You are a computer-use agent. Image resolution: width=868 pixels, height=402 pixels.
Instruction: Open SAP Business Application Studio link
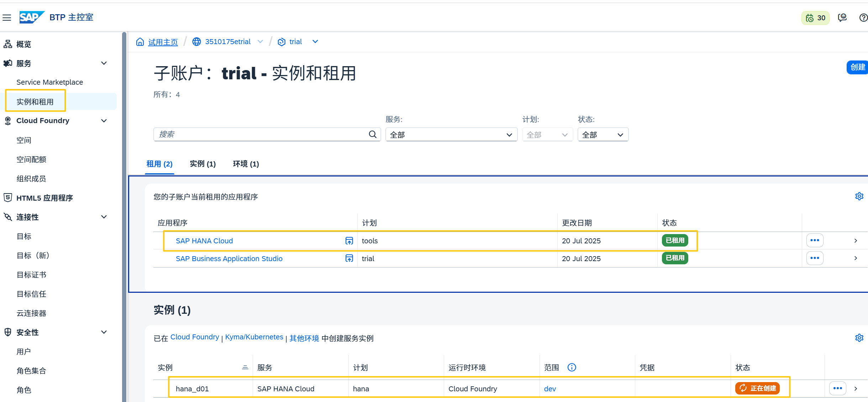click(x=229, y=259)
